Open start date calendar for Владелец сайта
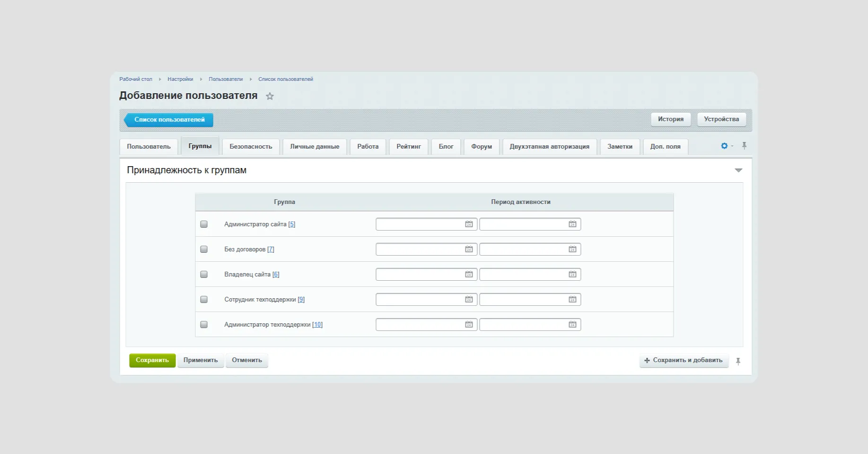The image size is (868, 454). coord(469,275)
